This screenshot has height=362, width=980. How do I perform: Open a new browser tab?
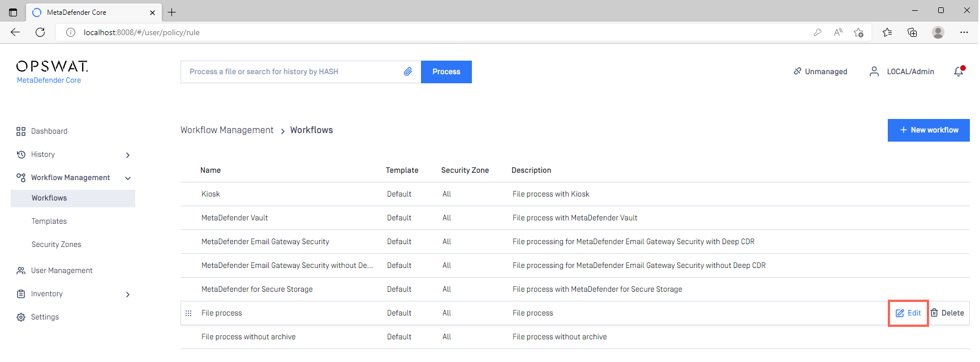pyautogui.click(x=172, y=12)
